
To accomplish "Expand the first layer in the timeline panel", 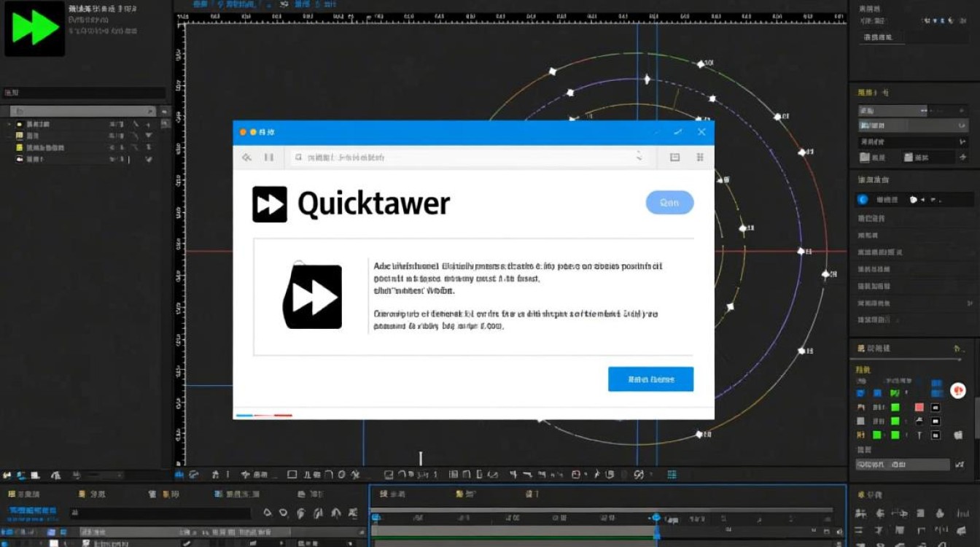I will (41, 542).
